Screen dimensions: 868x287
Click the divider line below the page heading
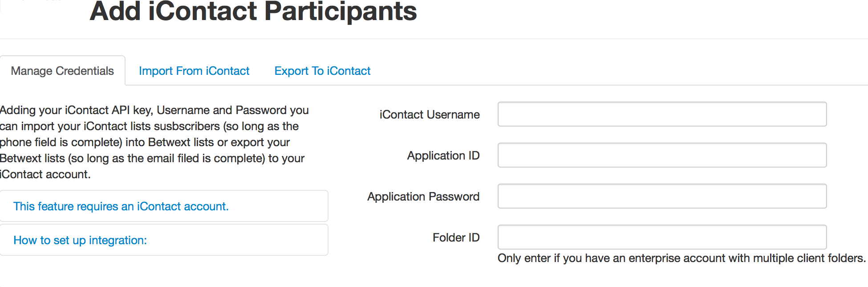coord(434,39)
